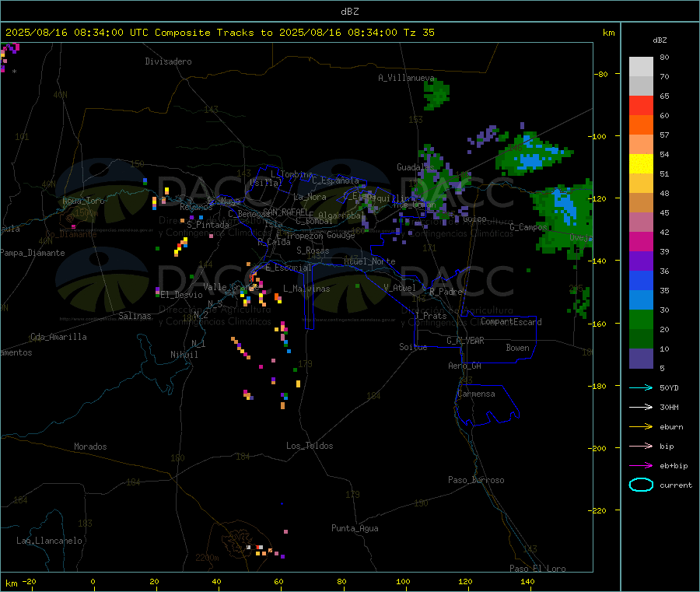This screenshot has width=700, height=592.
Task: Click the G_Campos map label
Action: [528, 227]
